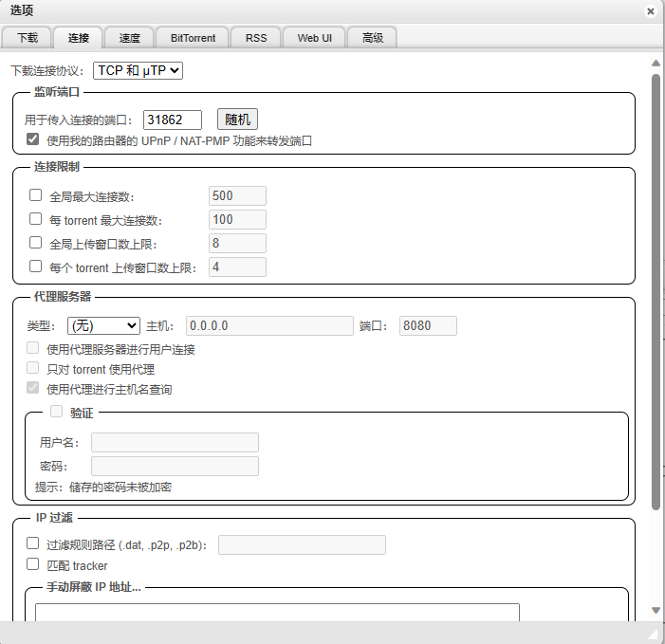Switch to the 高级 tab
Viewport: 665px width, 644px height.
[372, 38]
